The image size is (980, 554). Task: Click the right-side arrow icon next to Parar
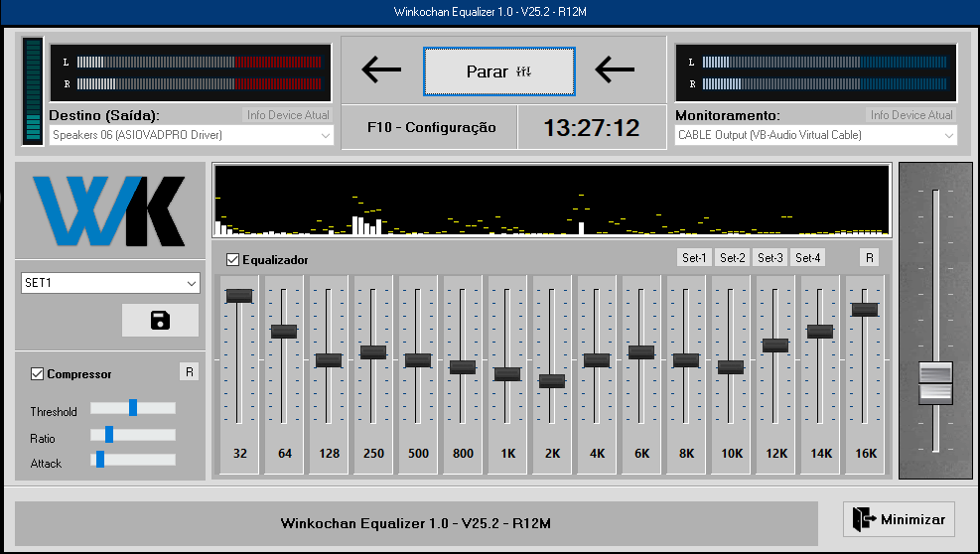(x=615, y=69)
